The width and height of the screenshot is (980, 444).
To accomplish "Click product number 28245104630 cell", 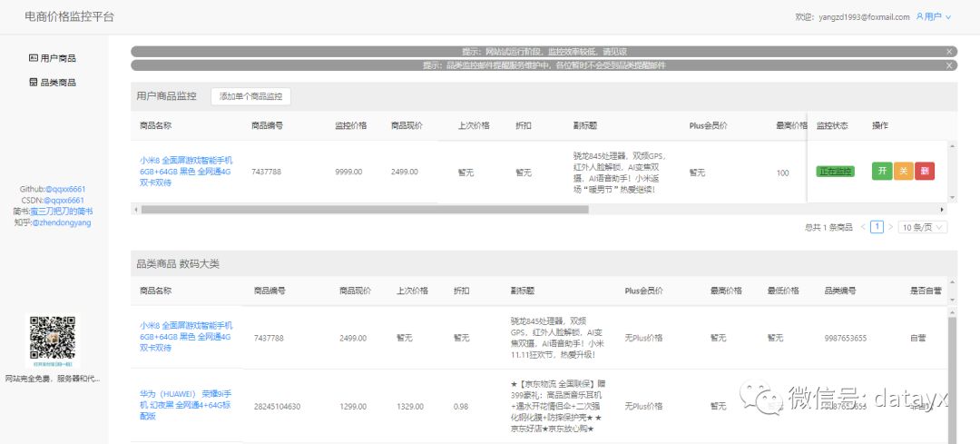I will [277, 407].
